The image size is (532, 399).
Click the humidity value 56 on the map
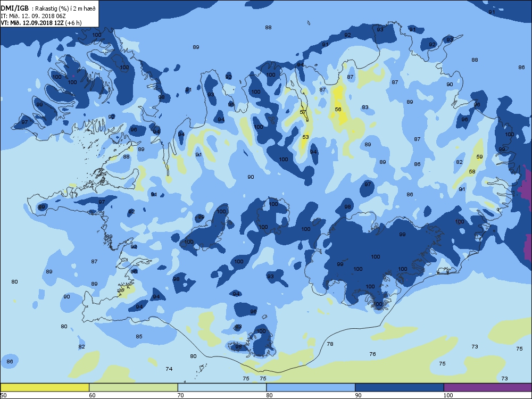click(x=338, y=109)
